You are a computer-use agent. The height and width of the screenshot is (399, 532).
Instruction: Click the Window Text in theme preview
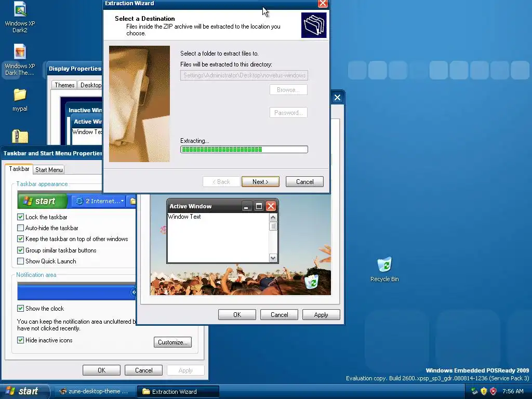tap(184, 217)
